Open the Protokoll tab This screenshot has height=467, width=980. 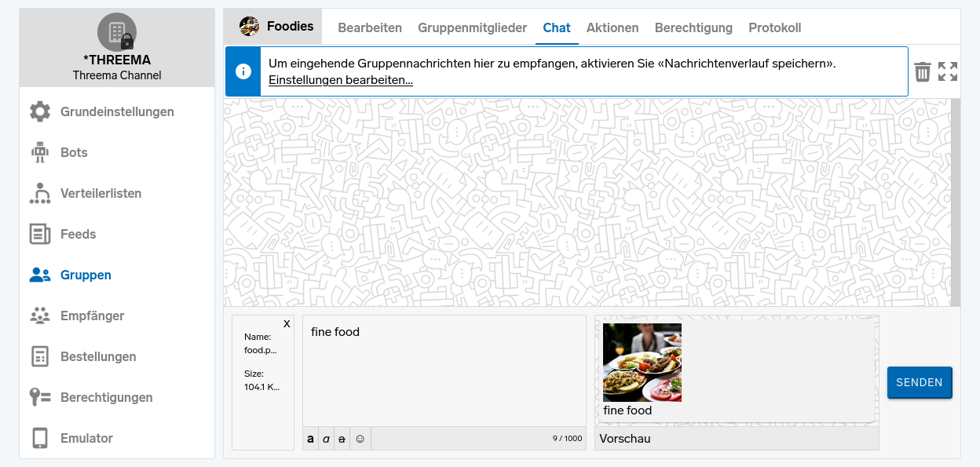(774, 27)
